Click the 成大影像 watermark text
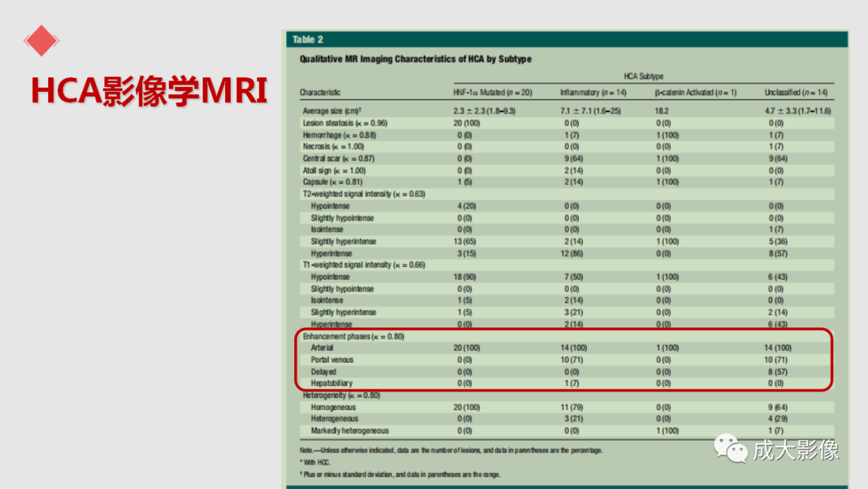 pos(796,449)
